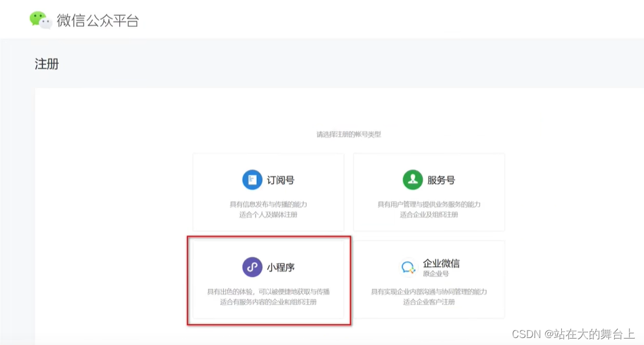Click the green 服务号 person icon
The width and height of the screenshot is (644, 345).
[413, 179]
